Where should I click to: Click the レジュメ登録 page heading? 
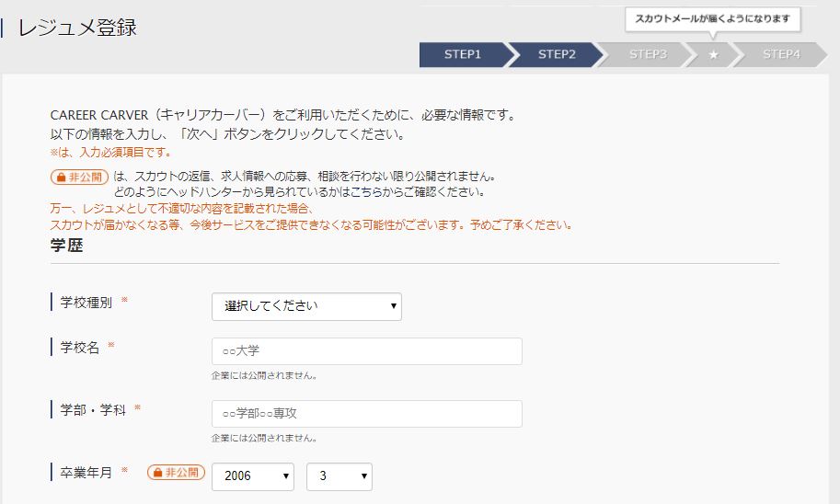click(x=77, y=28)
